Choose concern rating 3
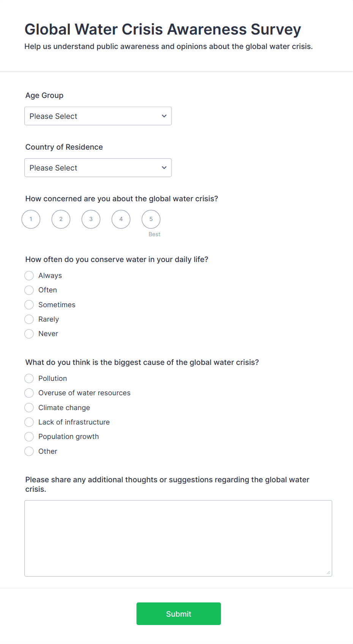This screenshot has width=353, height=644. coord(91,219)
